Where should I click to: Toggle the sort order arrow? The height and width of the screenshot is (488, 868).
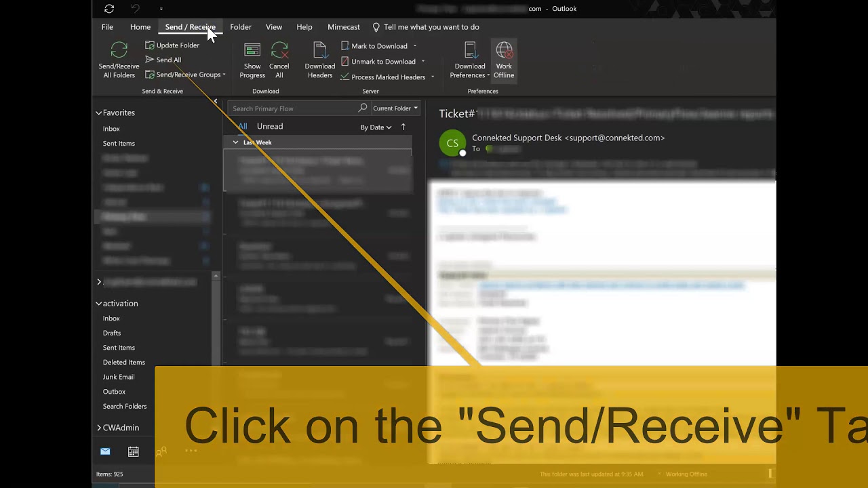point(403,127)
